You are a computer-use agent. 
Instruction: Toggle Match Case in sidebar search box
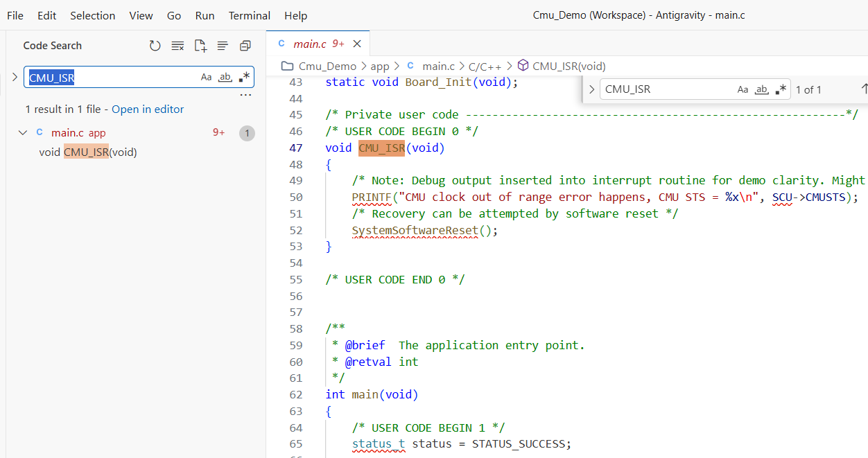coord(206,77)
